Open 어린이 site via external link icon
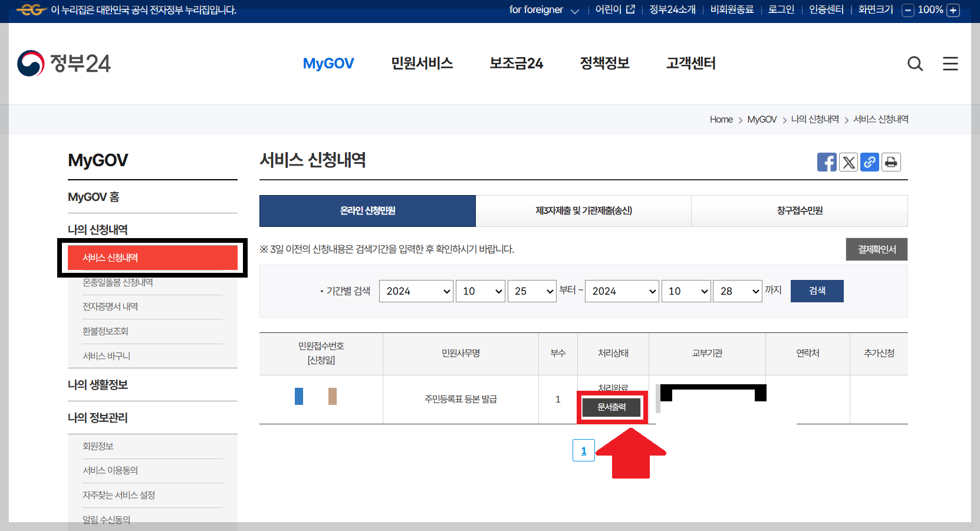The height and width of the screenshot is (531, 980). (630, 9)
